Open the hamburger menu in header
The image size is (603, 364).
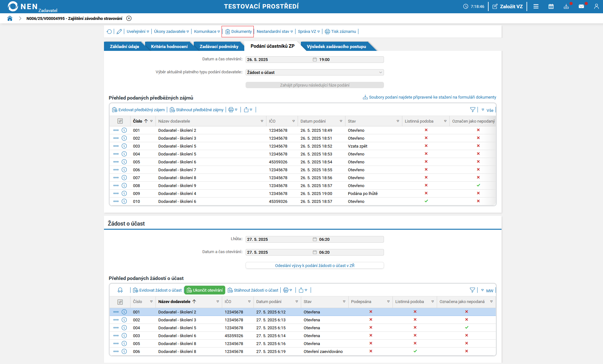[x=536, y=6]
